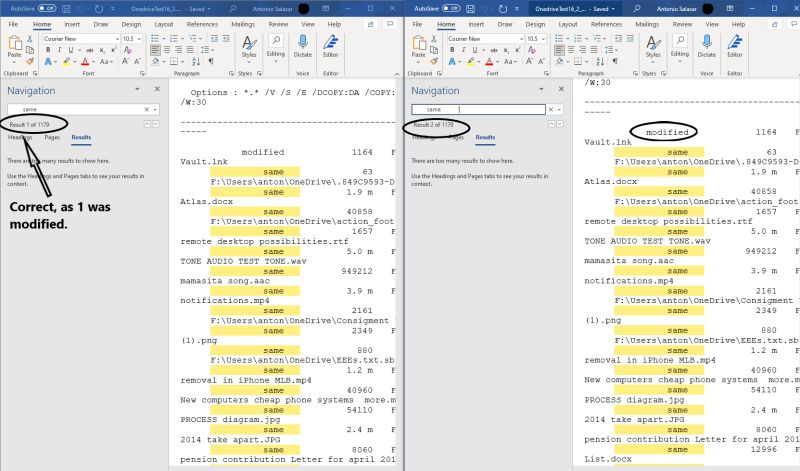Open font name dropdown in right window
This screenshot has height=471, width=800.
(x=521, y=39)
